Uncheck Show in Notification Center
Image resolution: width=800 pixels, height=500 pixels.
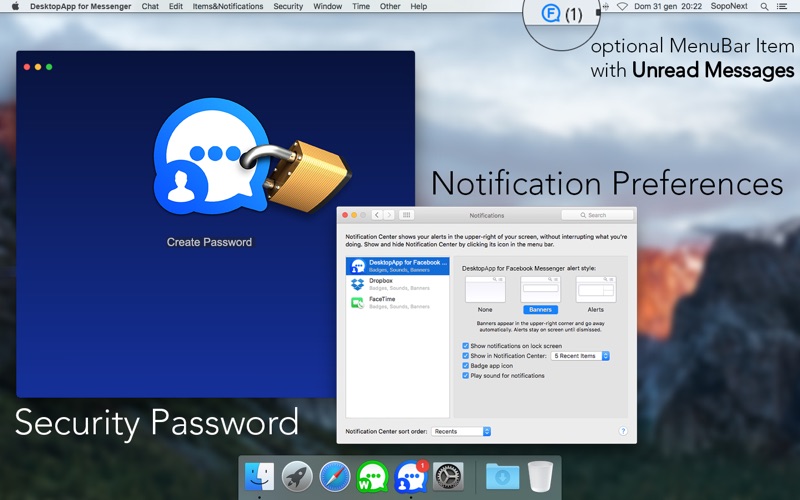(x=465, y=356)
